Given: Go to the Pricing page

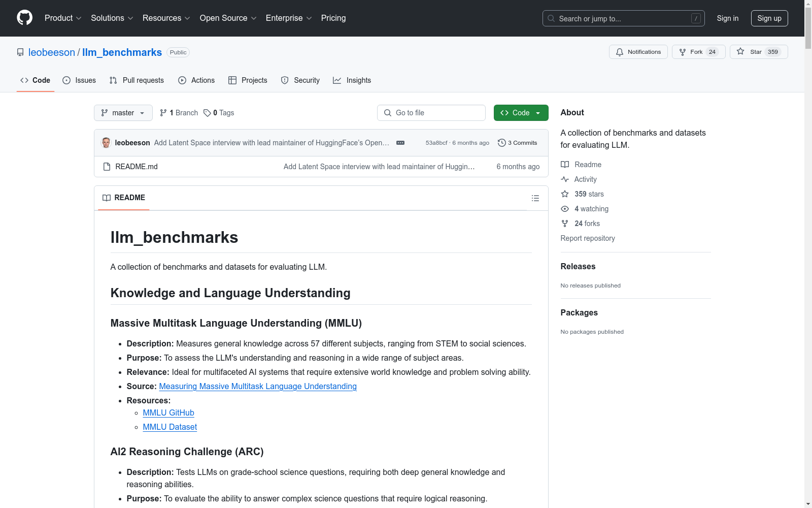Looking at the screenshot, I should coord(333,18).
